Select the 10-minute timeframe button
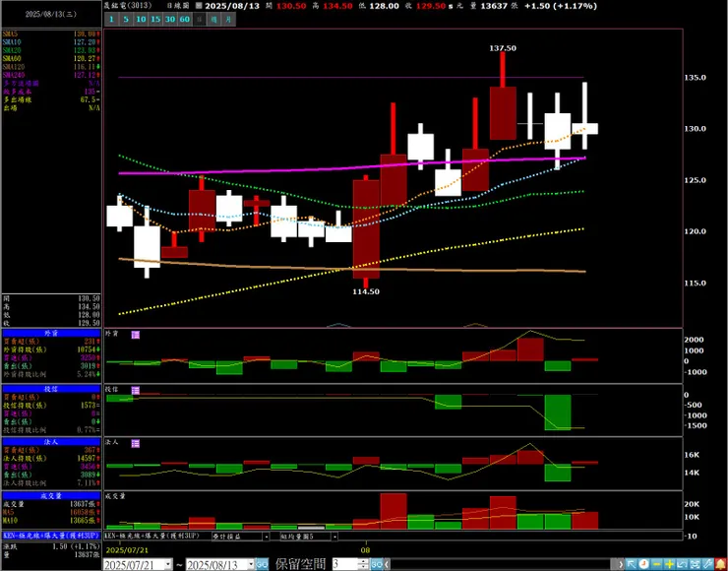The height and width of the screenshot is (571, 728). (141, 20)
